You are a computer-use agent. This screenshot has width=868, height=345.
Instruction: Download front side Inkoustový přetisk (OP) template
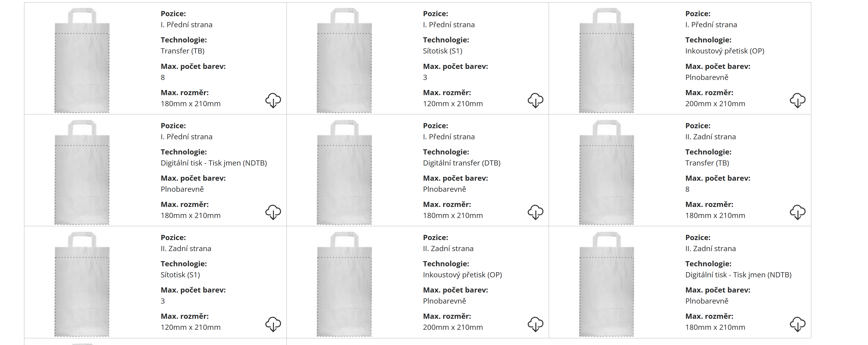point(797,101)
